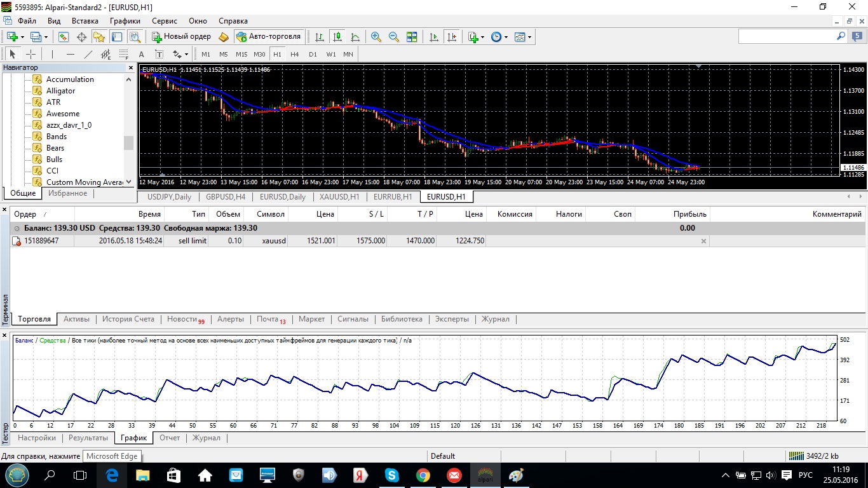The width and height of the screenshot is (868, 488).
Task: Toggle chart auto-scroll button
Action: click(434, 37)
